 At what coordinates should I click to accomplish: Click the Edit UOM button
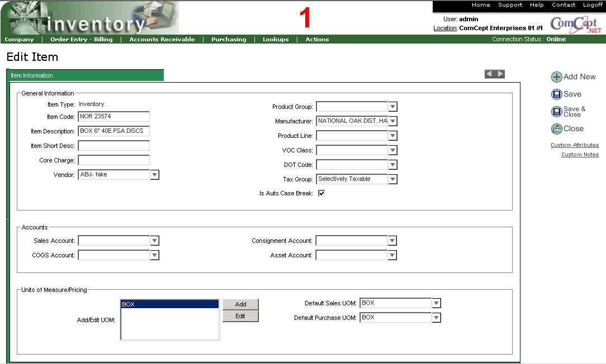[240, 316]
